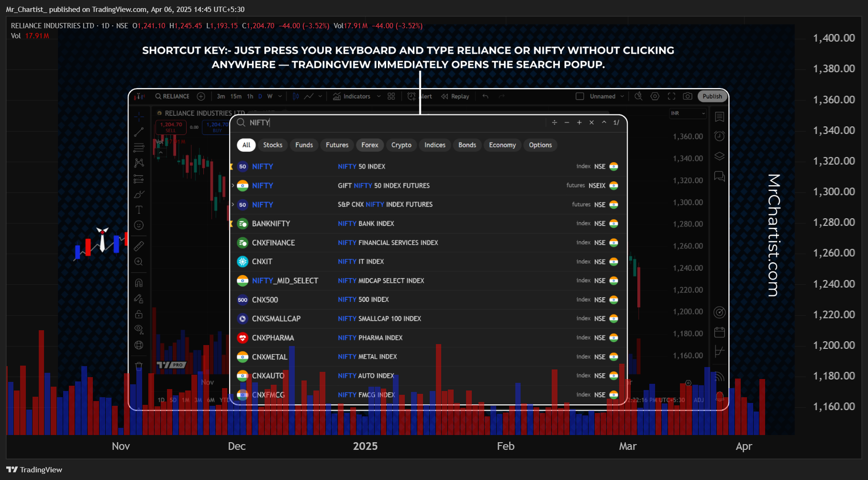Collapse the indicator legend arrow on chart
Viewport: 868px width, 480px height.
coord(161,153)
